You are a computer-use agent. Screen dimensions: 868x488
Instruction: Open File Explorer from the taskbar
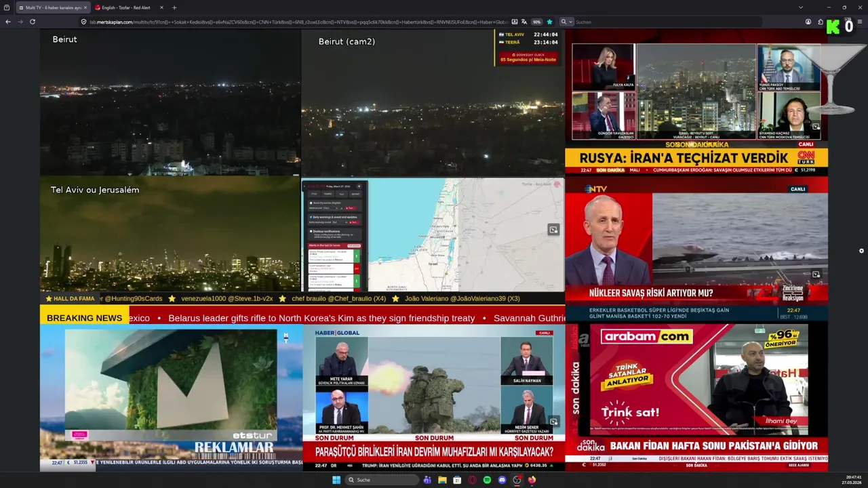point(442,480)
